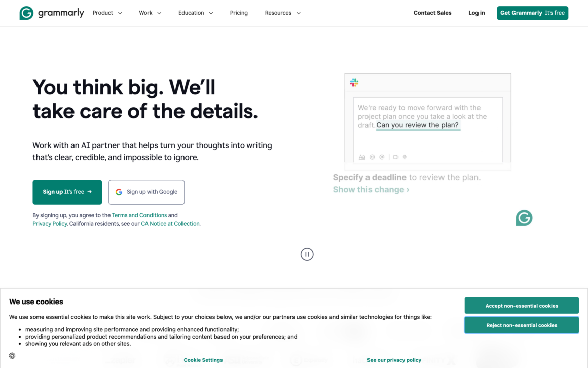Open the Slack icon in demo card
This screenshot has width=588, height=368.
pyautogui.click(x=354, y=82)
